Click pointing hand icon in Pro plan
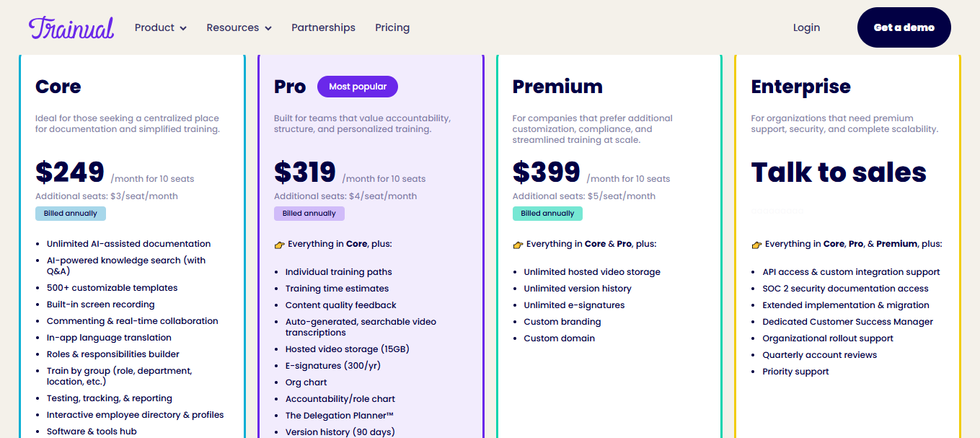The image size is (980, 438). click(280, 245)
